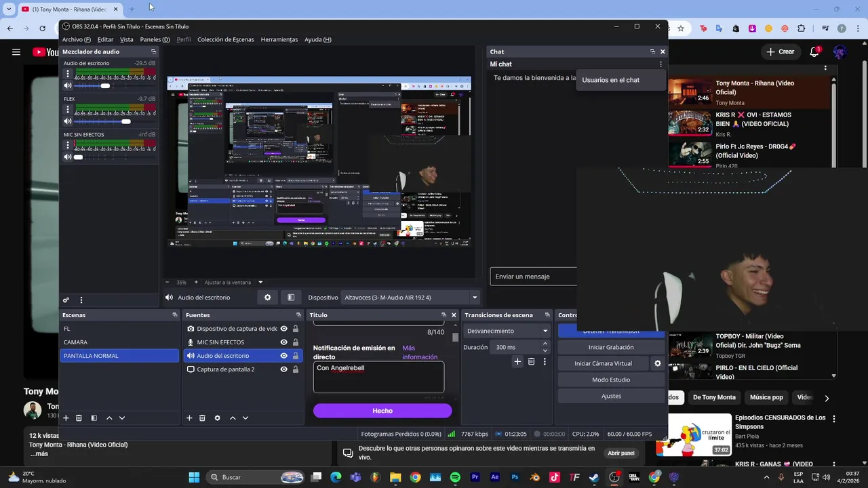The image size is (868, 488).
Task: Open the Herramientas menu
Action: (279, 39)
